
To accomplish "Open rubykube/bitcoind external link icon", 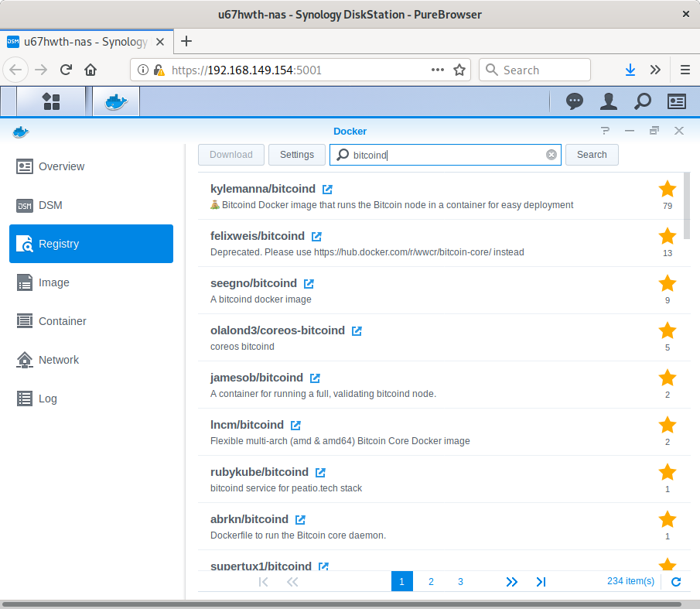I will click(320, 472).
